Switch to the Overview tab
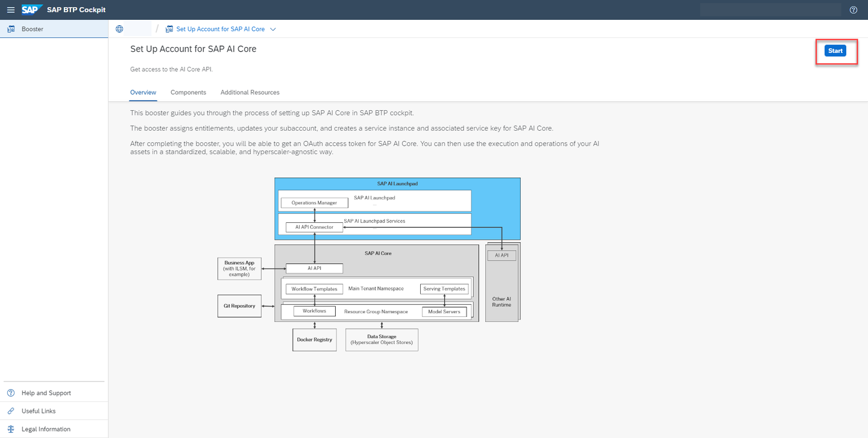The height and width of the screenshot is (438, 868). (143, 92)
